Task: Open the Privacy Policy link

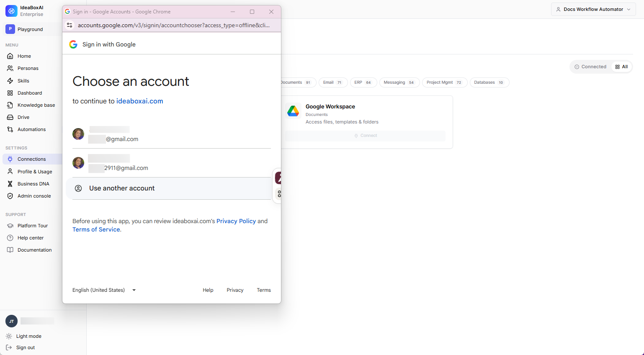Action: coord(236,221)
